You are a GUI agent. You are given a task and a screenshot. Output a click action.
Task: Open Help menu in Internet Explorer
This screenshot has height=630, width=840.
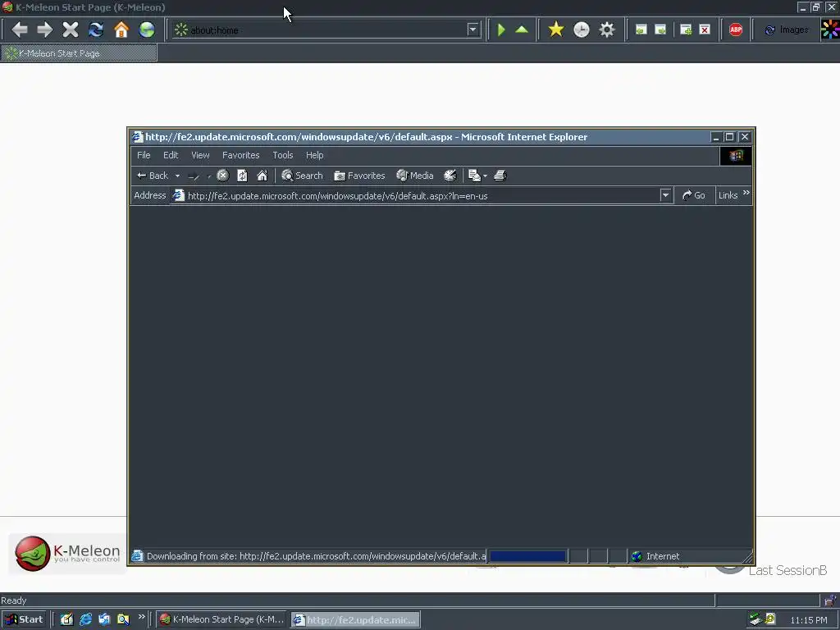[314, 155]
